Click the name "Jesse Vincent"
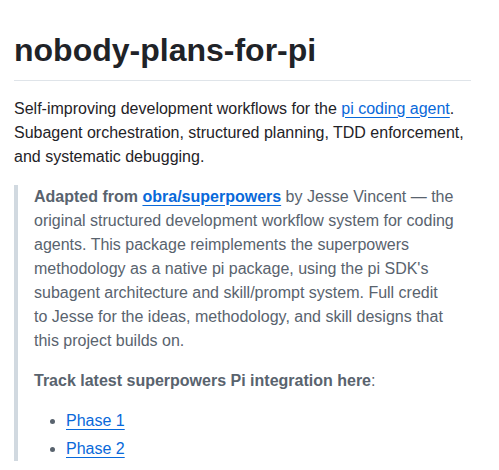 pos(356,196)
